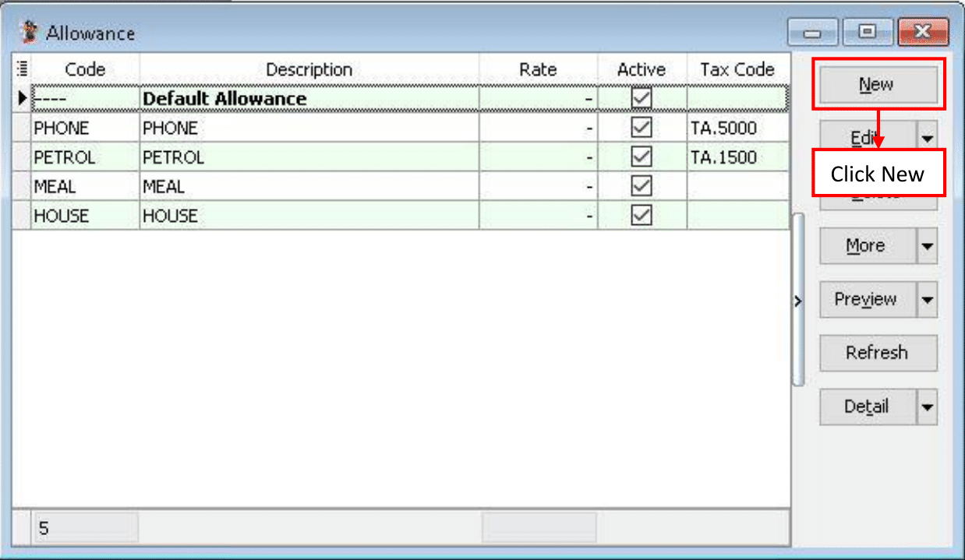Toggle Active checkbox for HOUSE row

(642, 216)
